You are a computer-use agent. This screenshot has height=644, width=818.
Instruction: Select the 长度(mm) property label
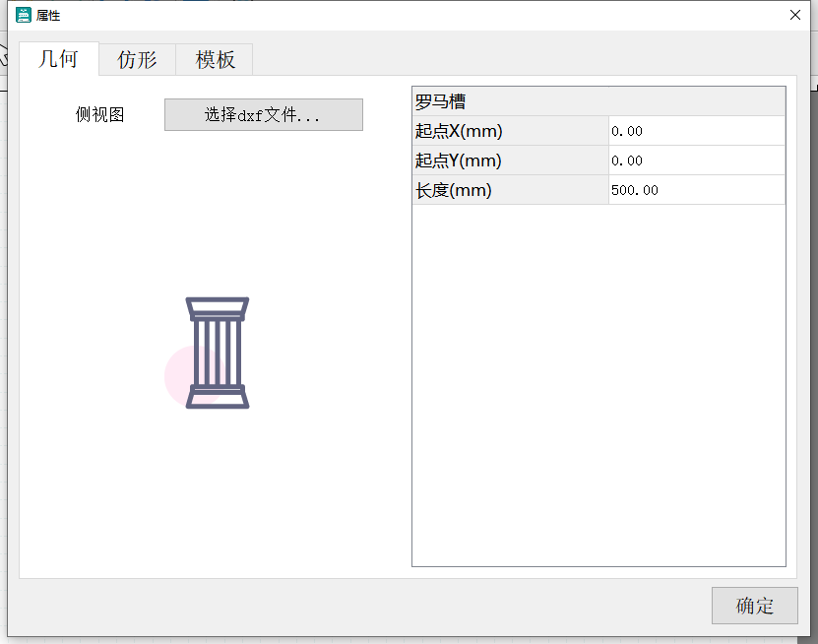[x=510, y=190]
